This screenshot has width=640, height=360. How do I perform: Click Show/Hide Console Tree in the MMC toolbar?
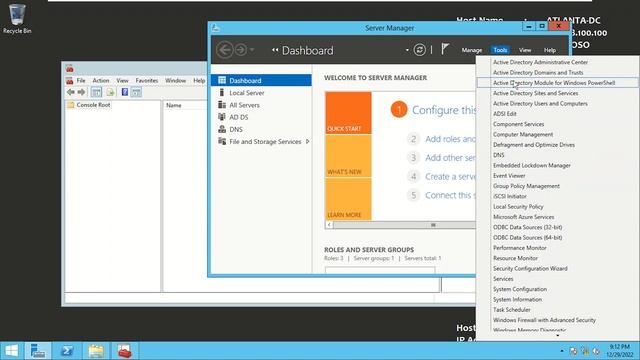(x=96, y=92)
